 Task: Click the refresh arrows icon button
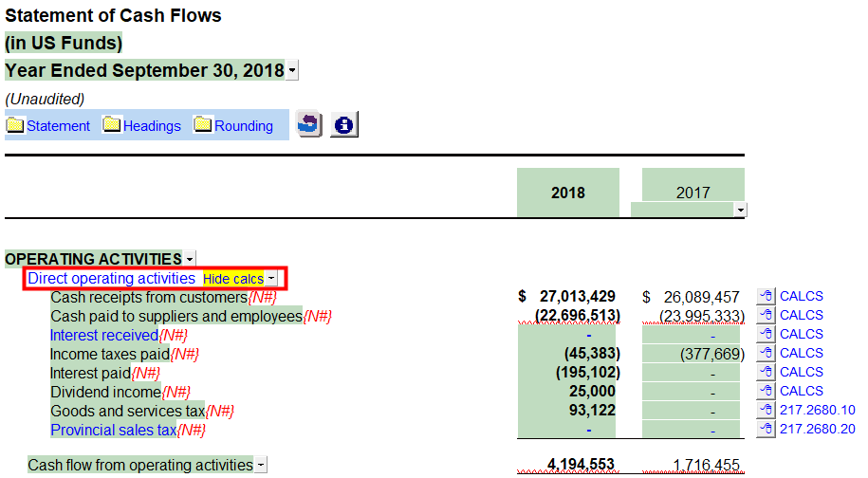coord(309,124)
